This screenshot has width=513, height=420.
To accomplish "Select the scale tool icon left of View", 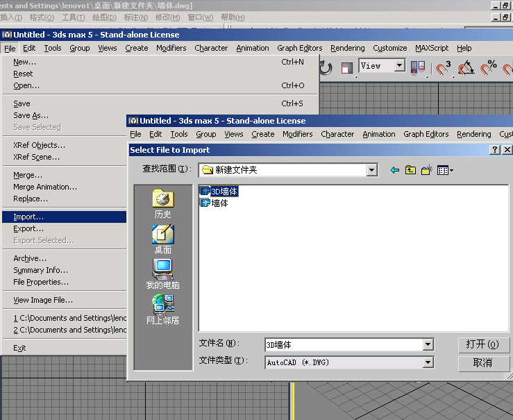I will click(x=347, y=68).
